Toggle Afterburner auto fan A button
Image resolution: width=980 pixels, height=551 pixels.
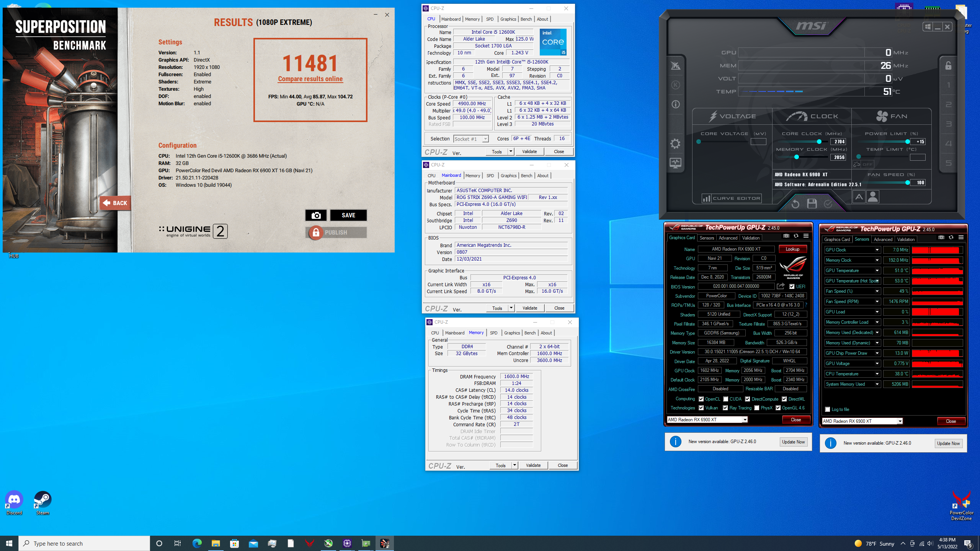pyautogui.click(x=859, y=197)
